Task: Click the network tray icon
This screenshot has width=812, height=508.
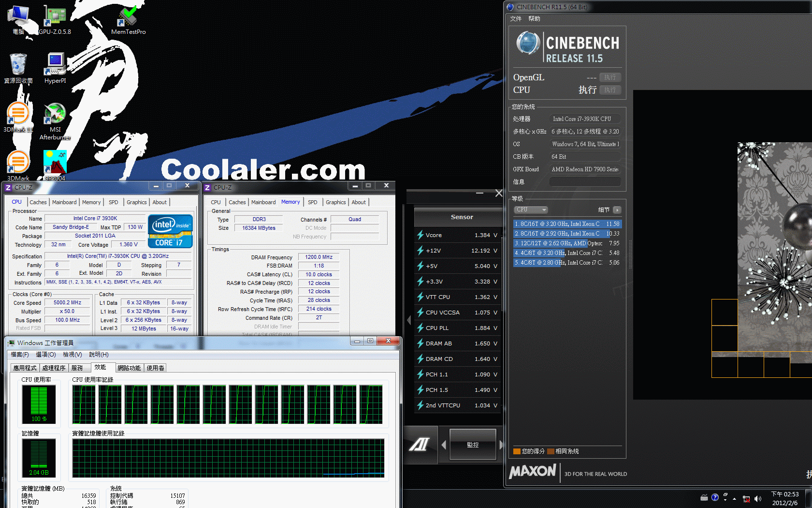Action: [x=746, y=498]
